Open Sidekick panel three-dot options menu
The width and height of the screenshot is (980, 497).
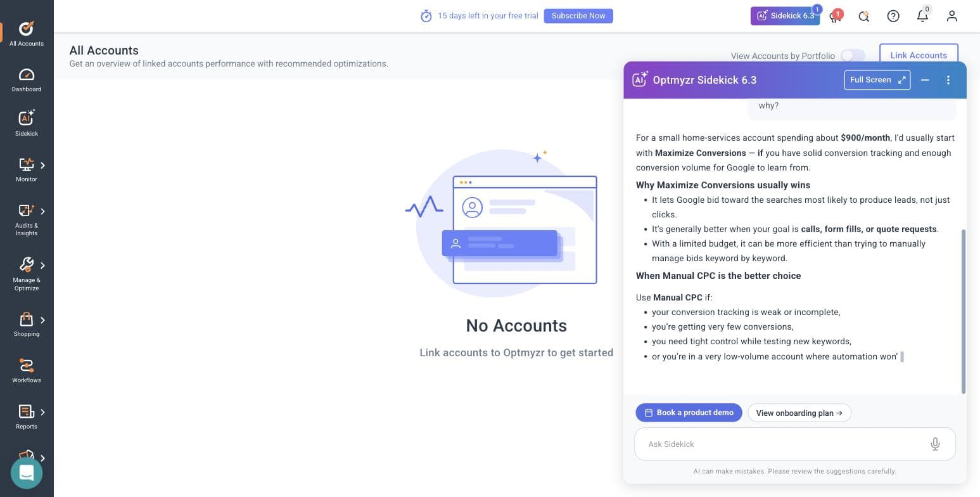(948, 80)
